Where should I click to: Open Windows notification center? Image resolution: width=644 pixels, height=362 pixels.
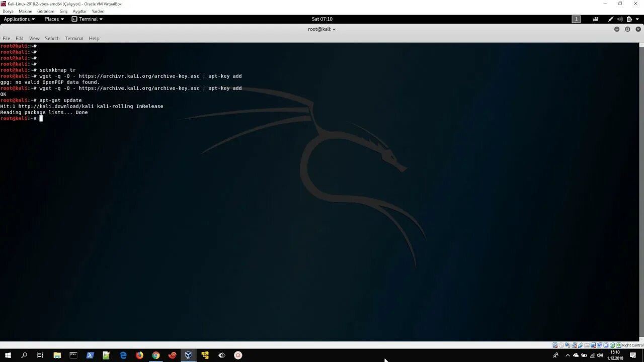pyautogui.click(x=633, y=355)
